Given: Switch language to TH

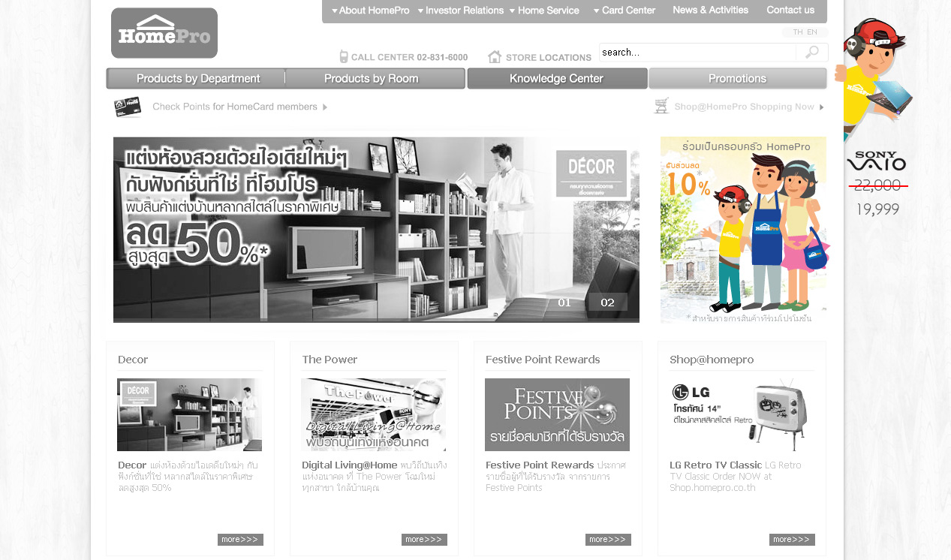Looking at the screenshot, I should (798, 32).
